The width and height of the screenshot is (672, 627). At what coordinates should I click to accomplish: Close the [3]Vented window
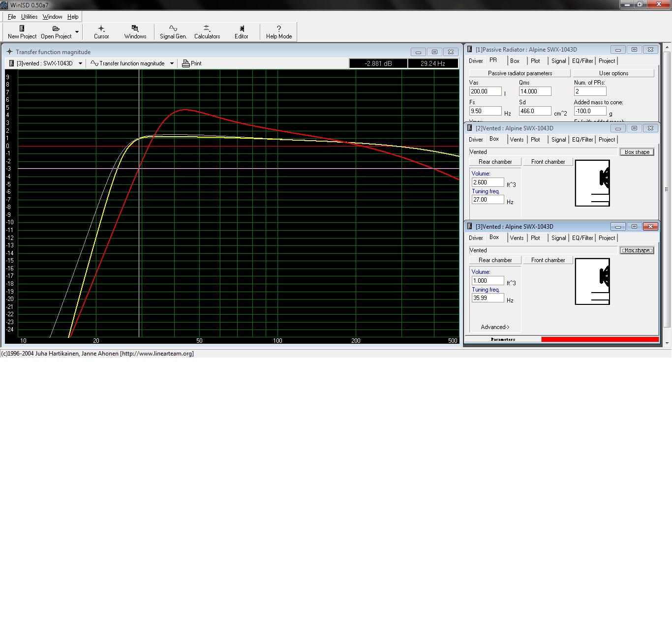click(x=650, y=226)
